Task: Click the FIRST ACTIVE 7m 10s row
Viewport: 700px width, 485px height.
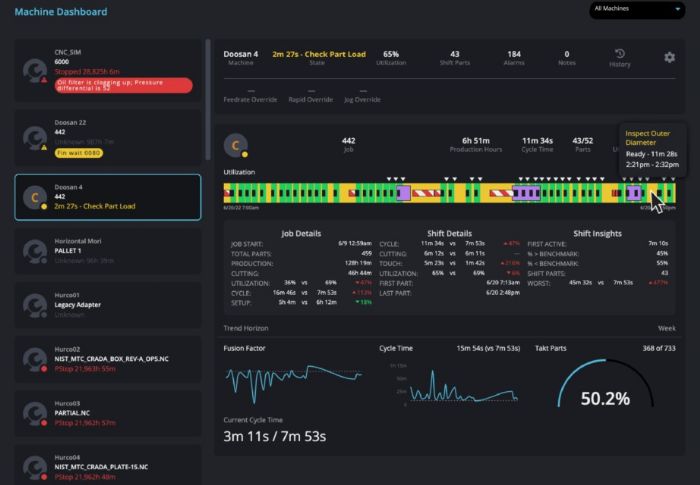Action: click(x=598, y=244)
